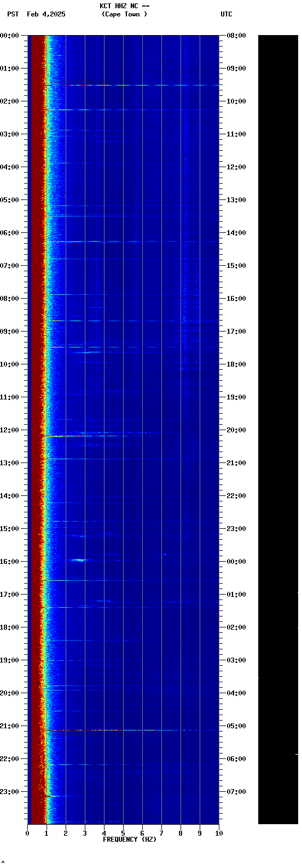Click PST axis time label '10:00'
This screenshot has height=868, width=302.
click(10, 364)
